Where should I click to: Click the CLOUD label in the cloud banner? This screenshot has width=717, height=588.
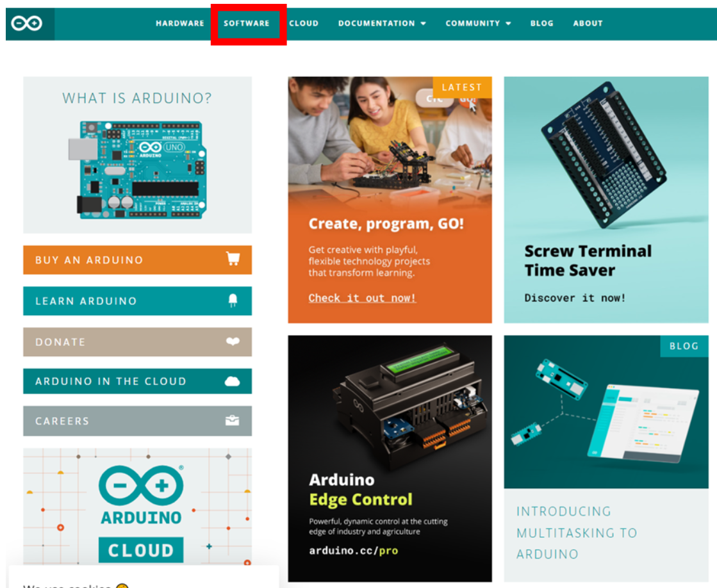click(x=141, y=550)
